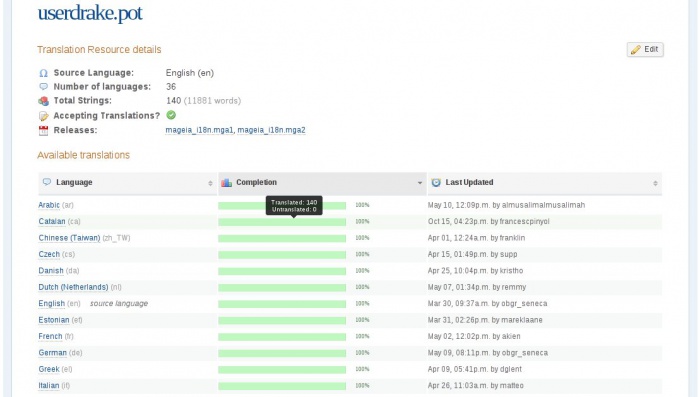
Task: Click the clock icon in Last Updated header
Action: click(436, 182)
